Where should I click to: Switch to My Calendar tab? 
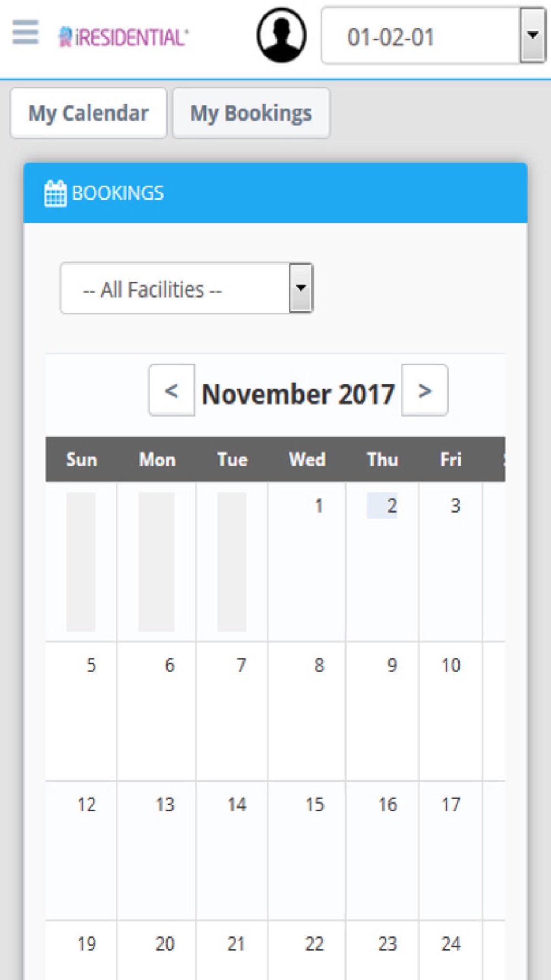89,113
